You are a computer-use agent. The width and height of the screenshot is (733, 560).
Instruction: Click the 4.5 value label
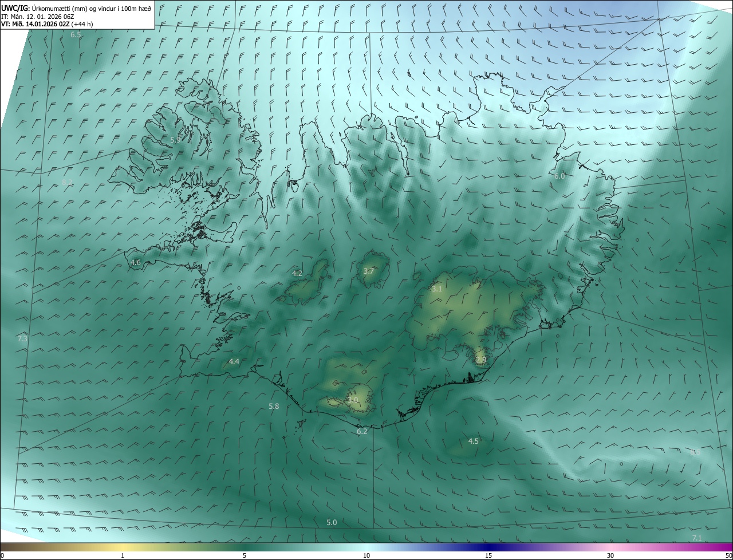point(474,441)
